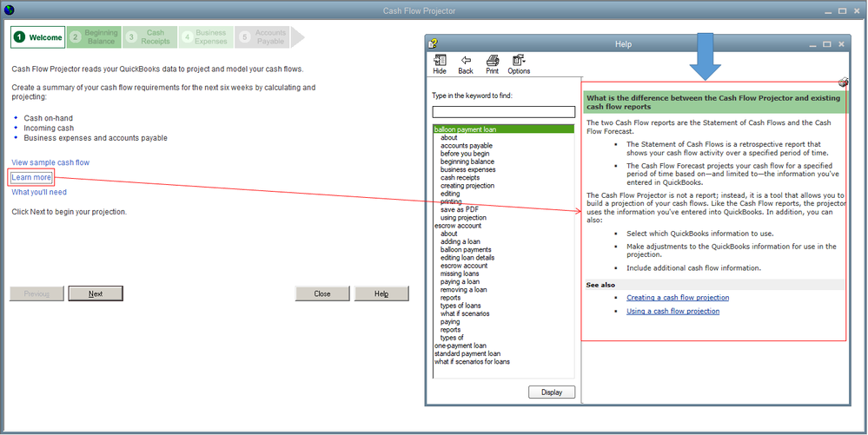Click the Close button in the projector

click(x=322, y=293)
